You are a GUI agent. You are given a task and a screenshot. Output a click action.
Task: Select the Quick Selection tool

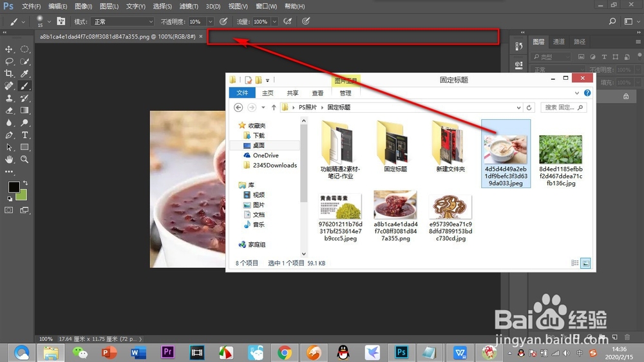(24, 62)
